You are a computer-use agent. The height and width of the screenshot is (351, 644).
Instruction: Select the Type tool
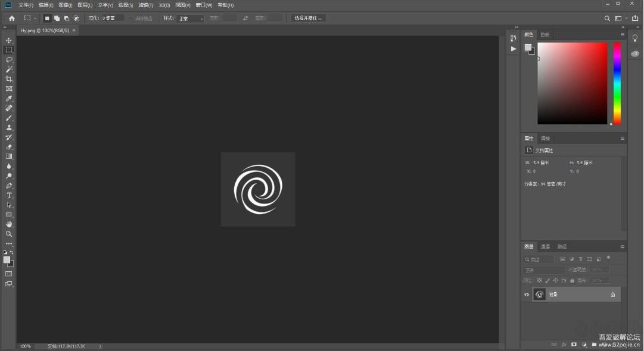(x=9, y=195)
